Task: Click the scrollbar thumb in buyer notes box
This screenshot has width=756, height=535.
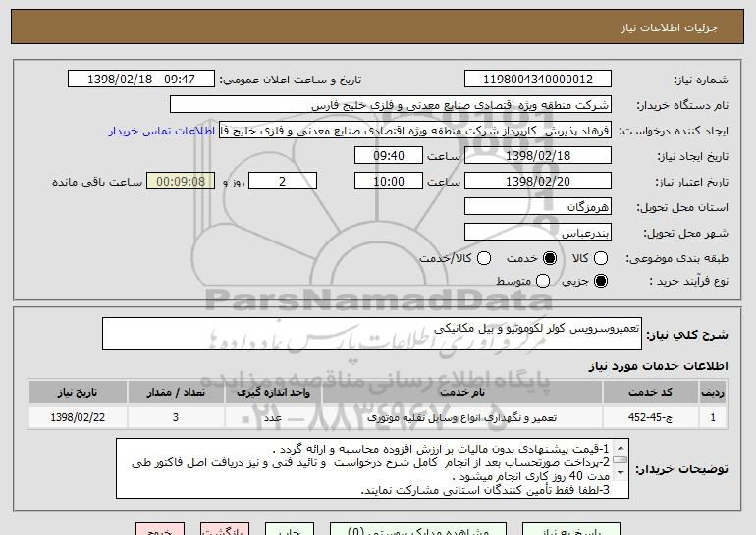Action: coord(621,459)
